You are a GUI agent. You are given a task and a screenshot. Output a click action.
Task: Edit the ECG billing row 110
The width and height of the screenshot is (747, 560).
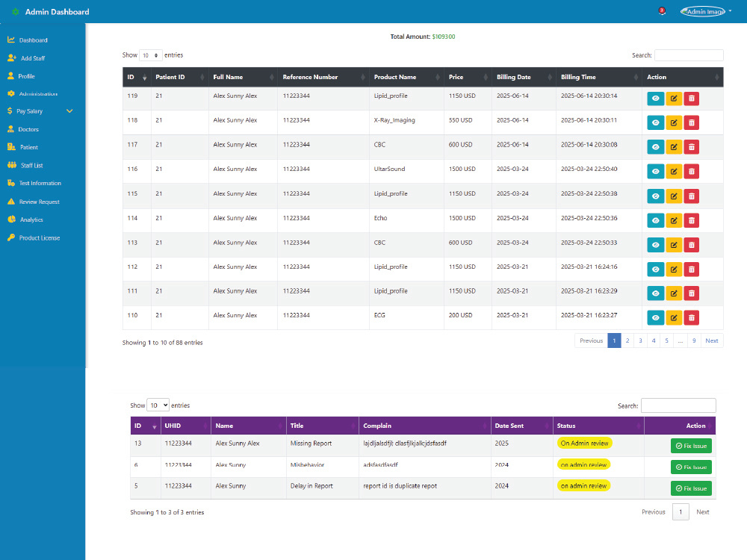[x=674, y=317]
